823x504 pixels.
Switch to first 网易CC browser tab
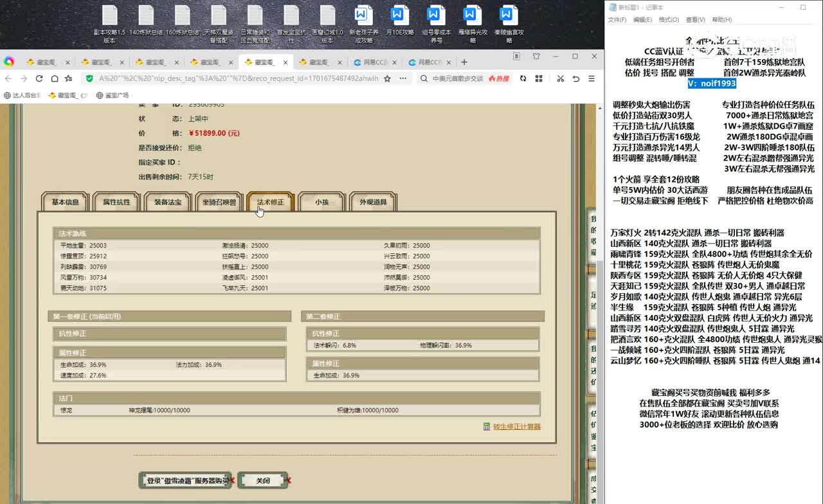click(x=374, y=62)
